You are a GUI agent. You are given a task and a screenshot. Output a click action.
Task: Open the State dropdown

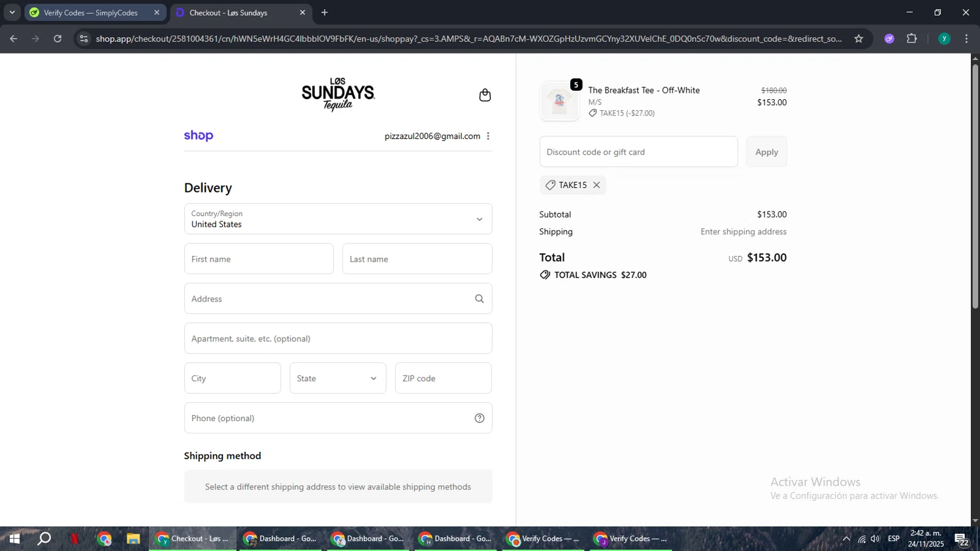[x=338, y=378]
